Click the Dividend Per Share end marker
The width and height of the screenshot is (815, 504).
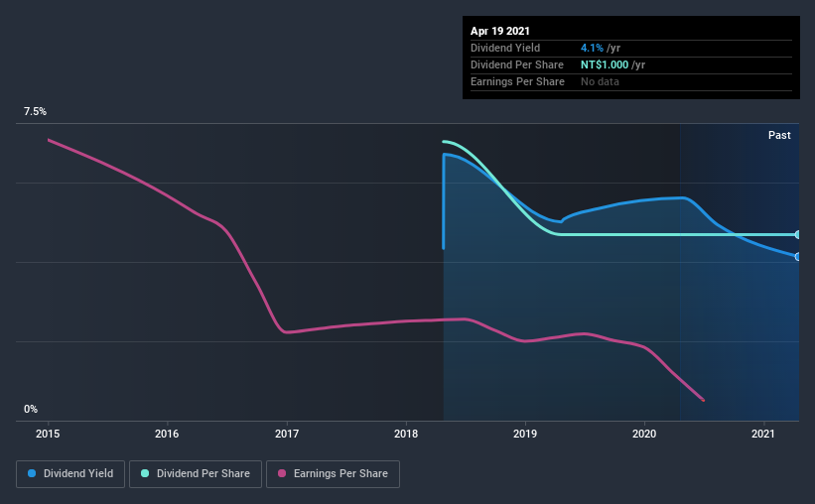point(797,235)
